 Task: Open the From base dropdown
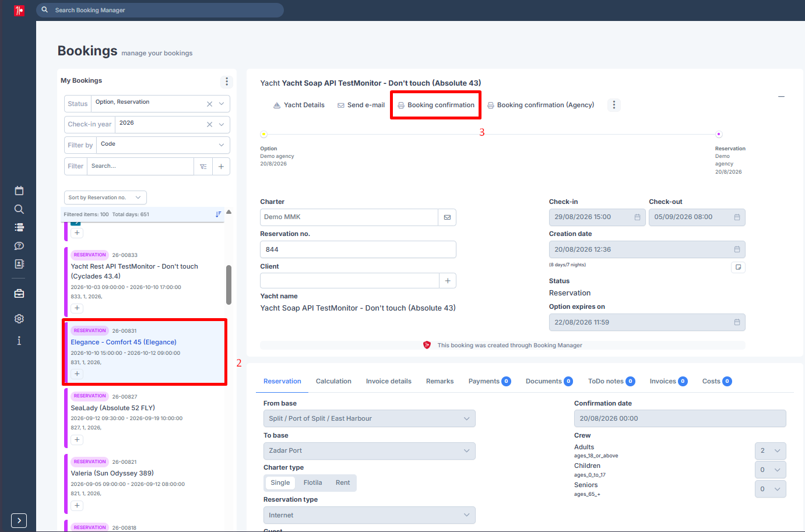point(370,418)
